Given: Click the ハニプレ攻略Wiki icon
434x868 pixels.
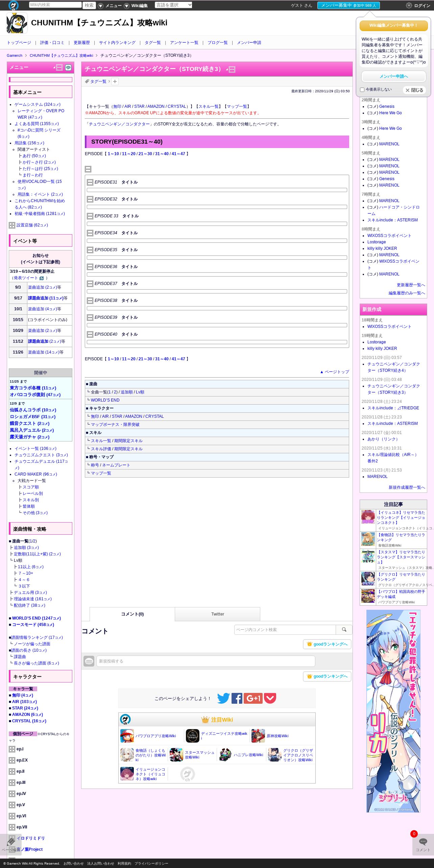Looking at the screenshot, I should point(225,755).
